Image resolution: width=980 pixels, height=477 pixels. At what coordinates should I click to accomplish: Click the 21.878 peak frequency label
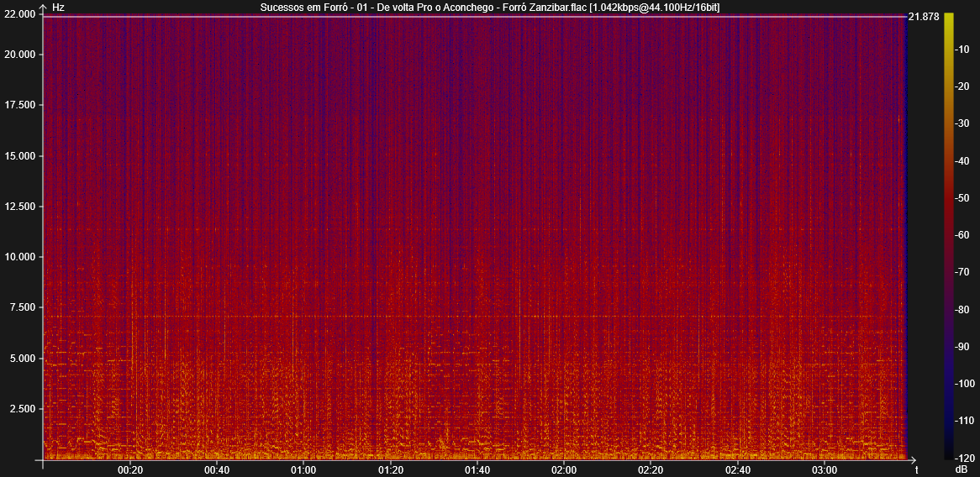pos(924,17)
